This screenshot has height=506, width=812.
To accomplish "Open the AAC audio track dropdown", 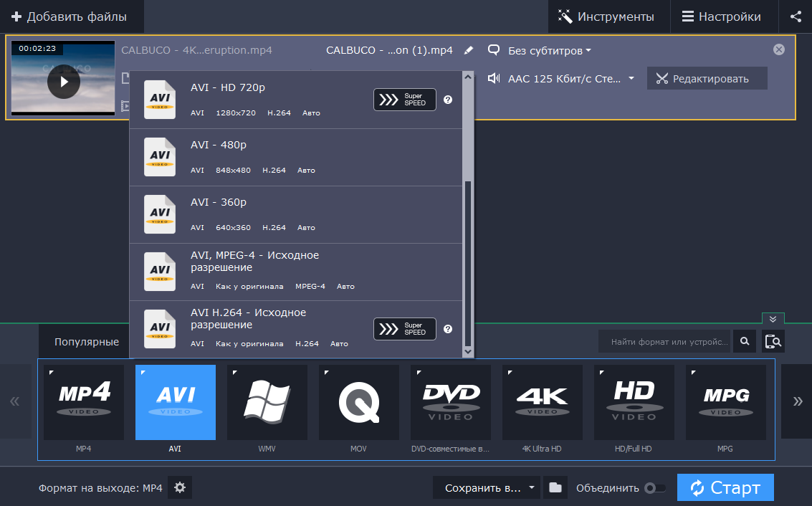I will (x=570, y=79).
